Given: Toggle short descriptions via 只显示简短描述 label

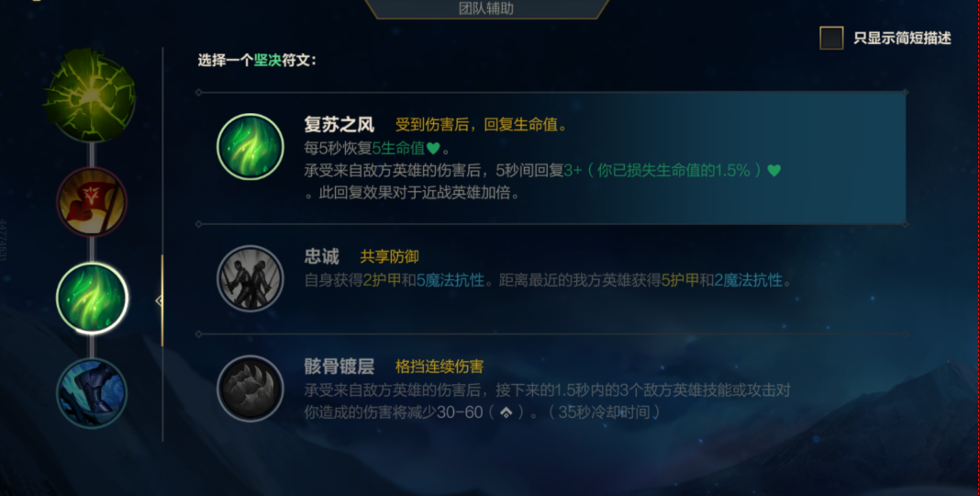Looking at the screenshot, I should [x=902, y=39].
